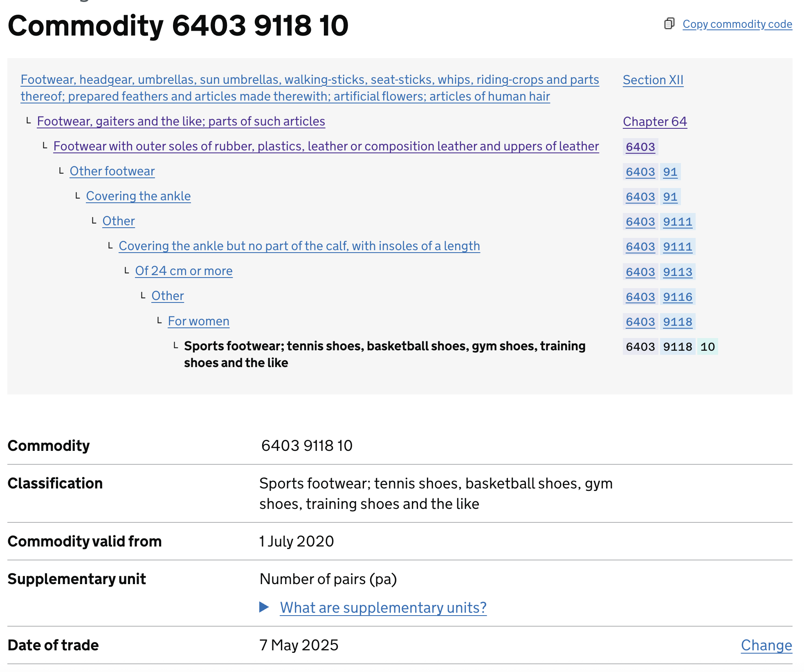Select heading code 6403

point(640,147)
